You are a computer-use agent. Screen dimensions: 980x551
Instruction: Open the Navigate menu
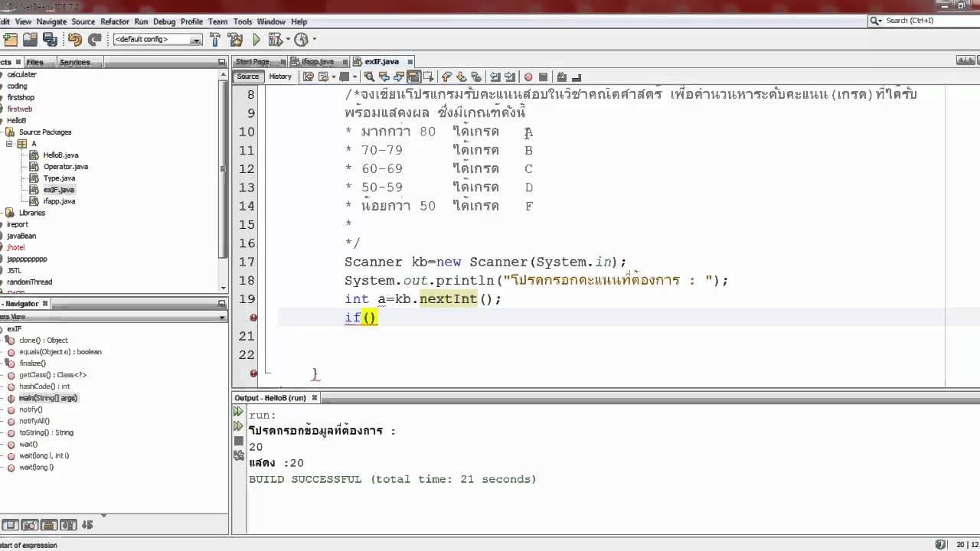coord(51,21)
